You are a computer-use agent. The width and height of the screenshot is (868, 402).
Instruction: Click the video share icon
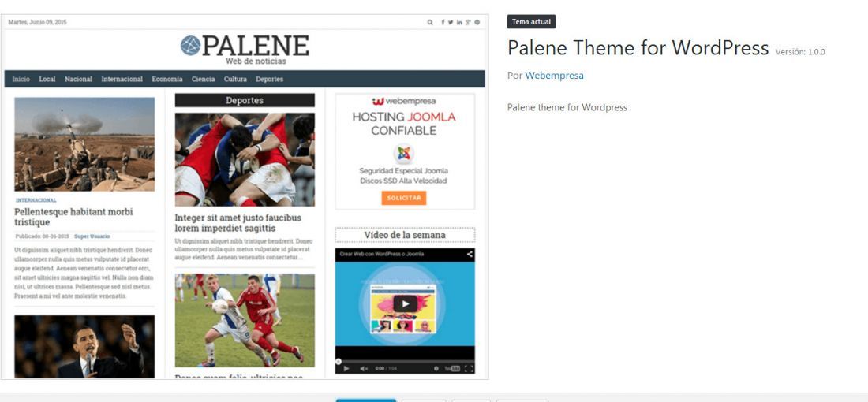click(x=469, y=255)
